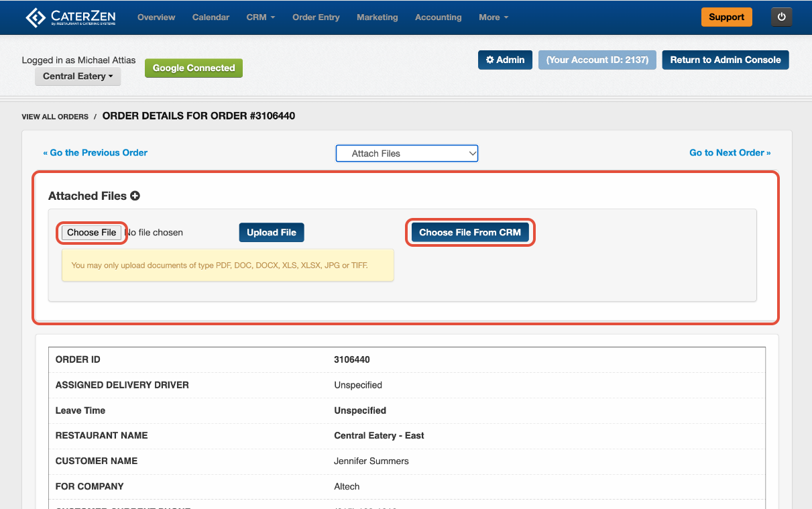Viewport: 812px width, 509px height.
Task: Click Choose File From CRM button
Action: point(470,233)
